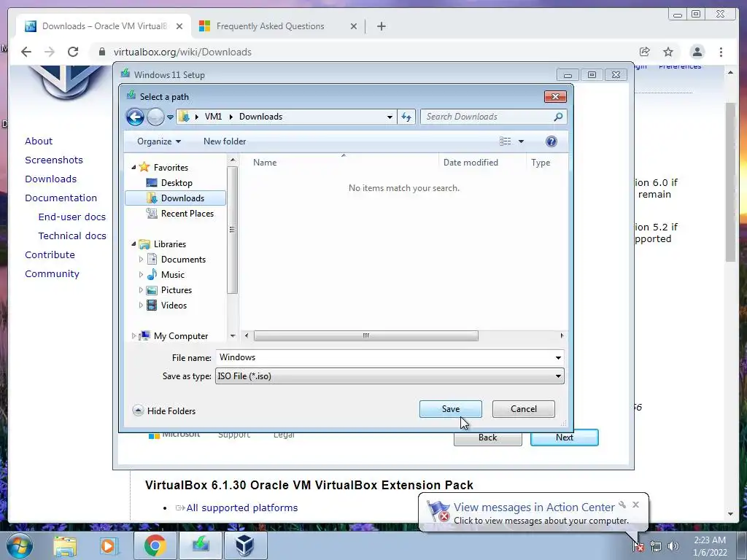Sort by the Name column header
The image size is (747, 560).
(x=264, y=163)
